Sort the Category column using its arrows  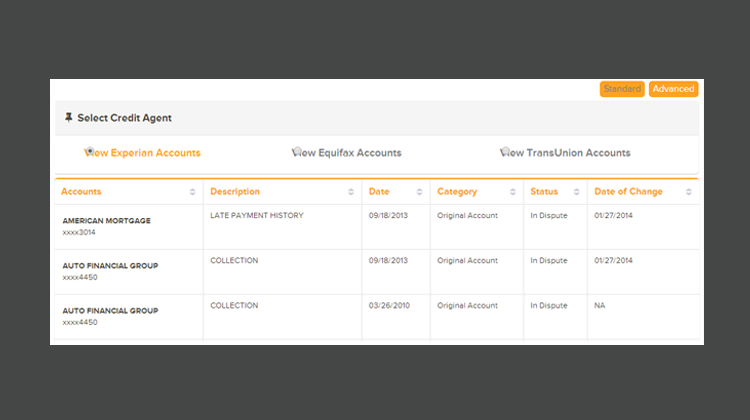point(512,192)
